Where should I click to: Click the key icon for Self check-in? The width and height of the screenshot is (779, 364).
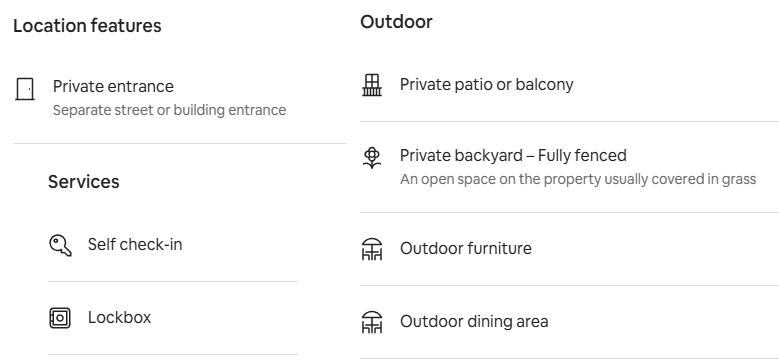coord(60,245)
